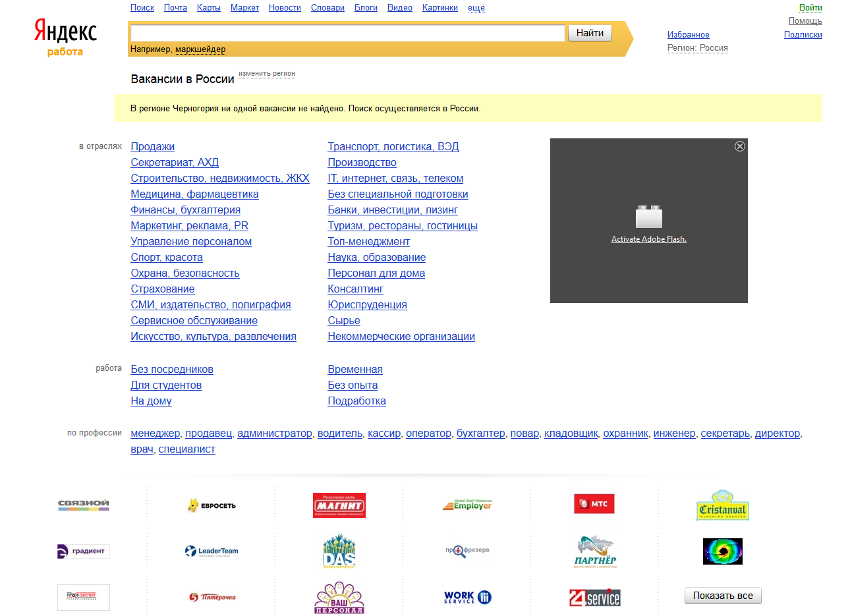The image size is (850, 616).
Task: Open the Евросеть company logo
Action: tap(212, 505)
